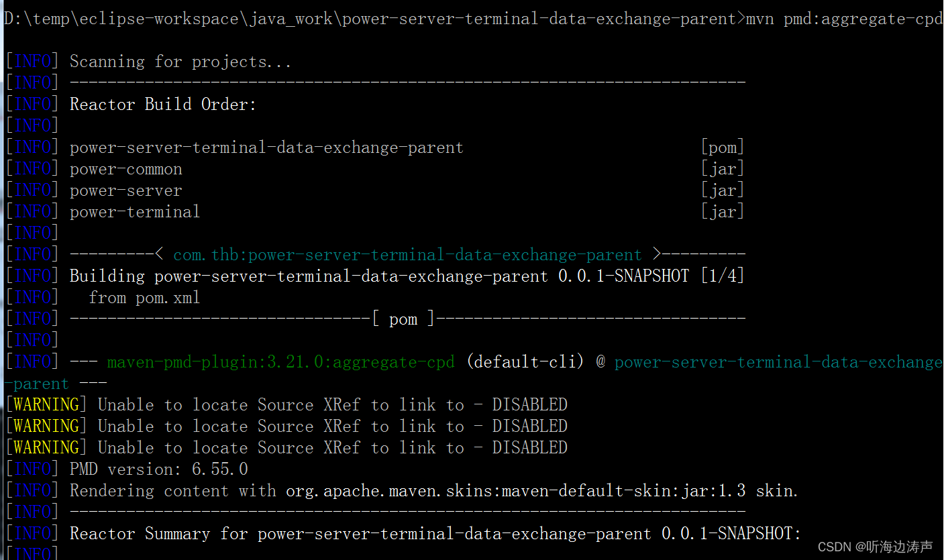The width and height of the screenshot is (944, 560).
Task: Select the 'org.apache.maven.skins:maven-default-skin:jar:1.3' artifact
Action: pyautogui.click(x=516, y=491)
